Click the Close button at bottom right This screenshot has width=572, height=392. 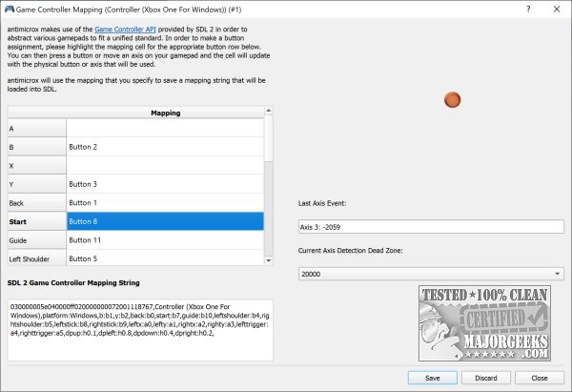coord(540,378)
